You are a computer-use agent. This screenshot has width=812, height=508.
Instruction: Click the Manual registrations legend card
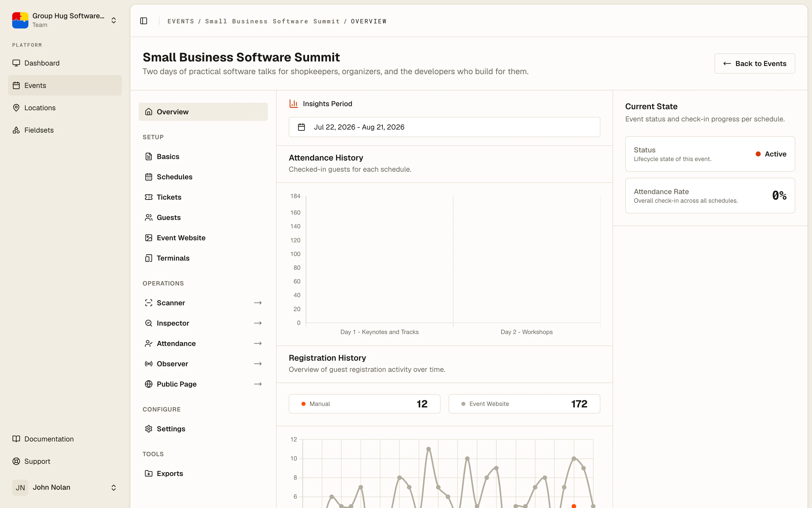coord(364,404)
